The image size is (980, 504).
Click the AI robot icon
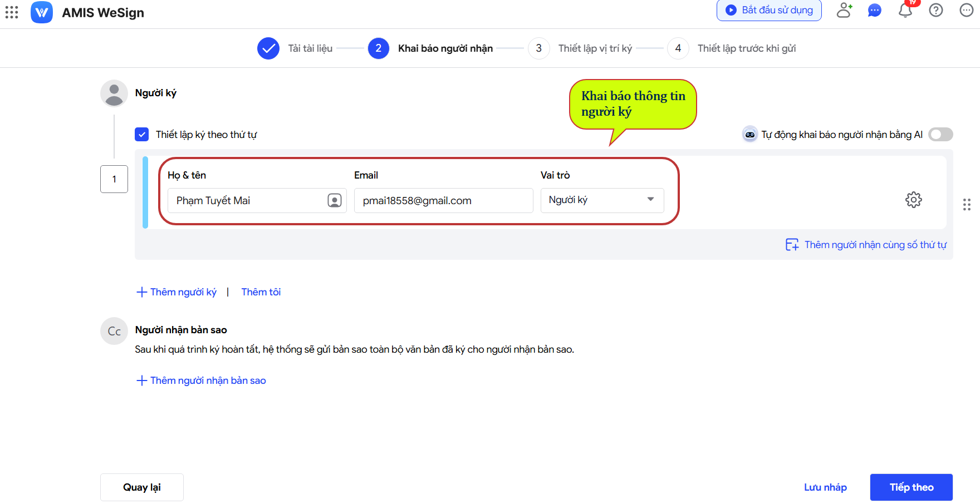750,134
